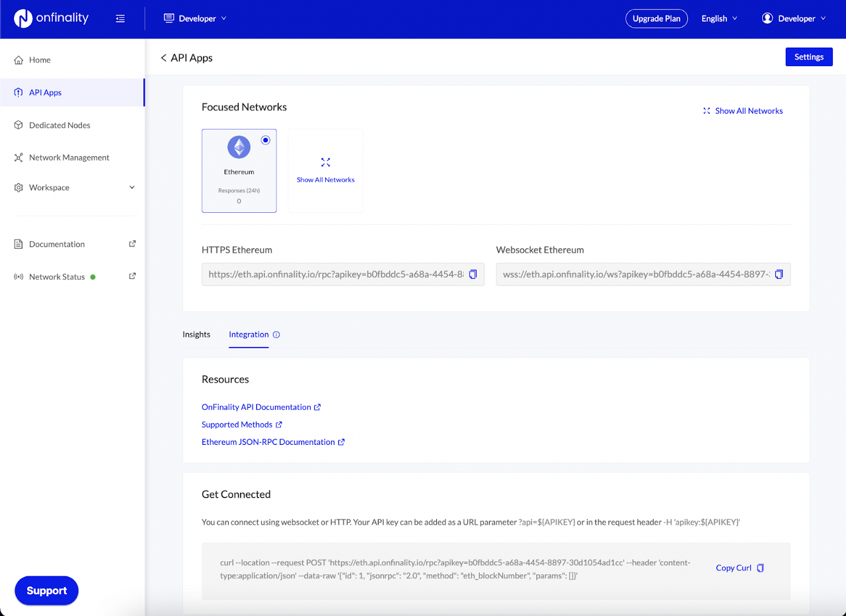Switch to the Insights tab
This screenshot has height=616, width=846.
tap(196, 334)
